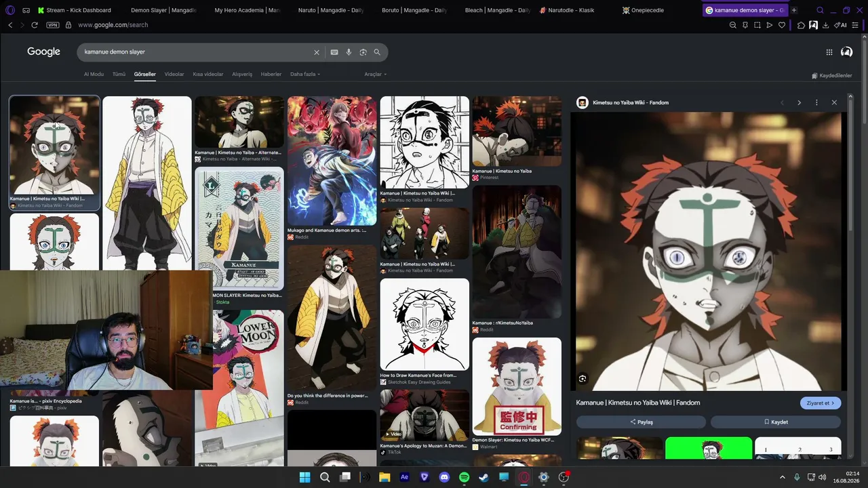Open Windows taskbar search

pyautogui.click(x=325, y=477)
